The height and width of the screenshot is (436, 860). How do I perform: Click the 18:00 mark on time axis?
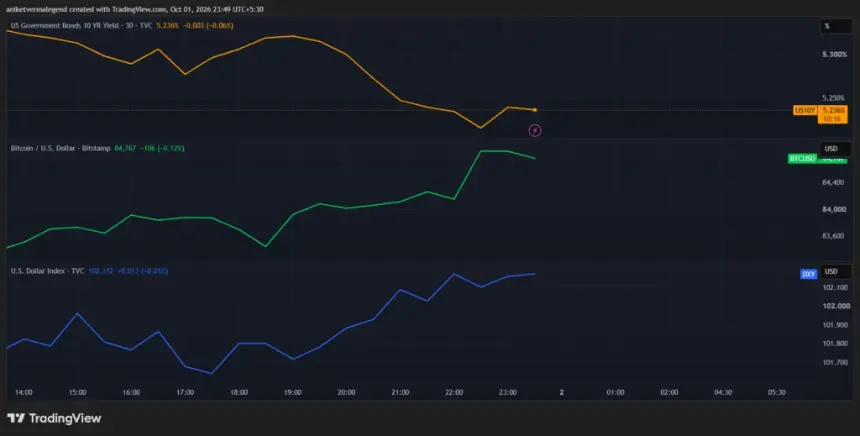[x=239, y=393]
